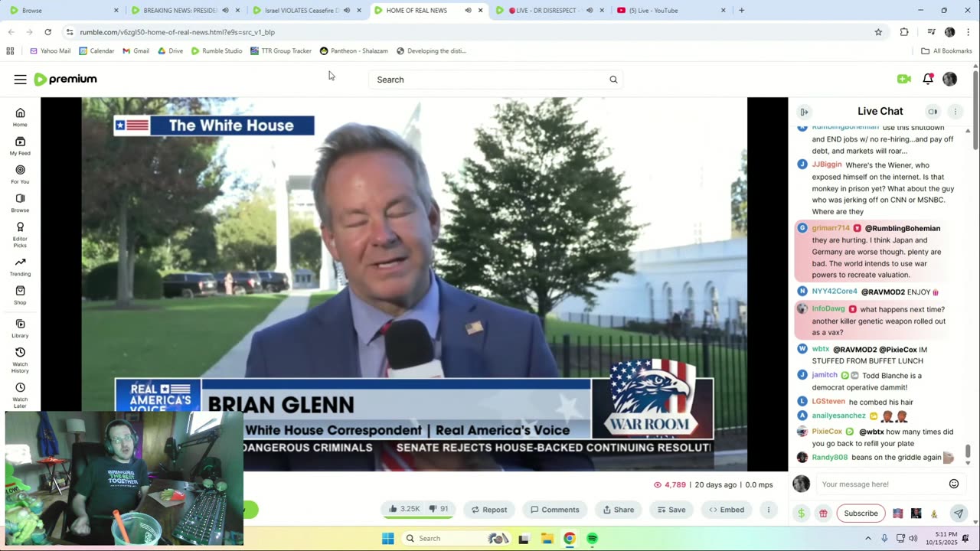This screenshot has width=980, height=551.
Task: Like the video (3.25K thumbs up)
Action: tap(404, 510)
